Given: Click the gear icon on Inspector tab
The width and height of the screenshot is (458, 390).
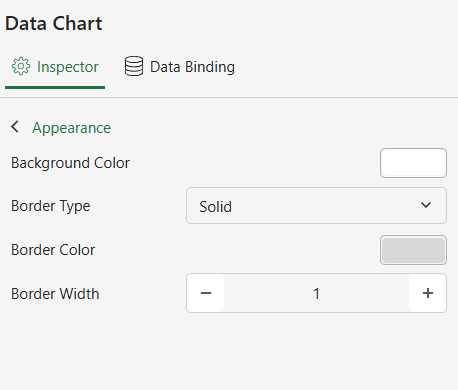Looking at the screenshot, I should [x=21, y=66].
